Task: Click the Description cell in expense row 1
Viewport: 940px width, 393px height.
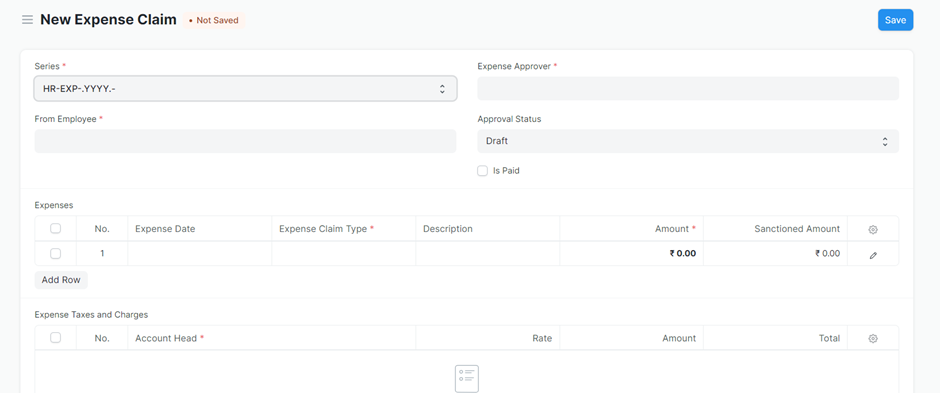Action: 487,253
